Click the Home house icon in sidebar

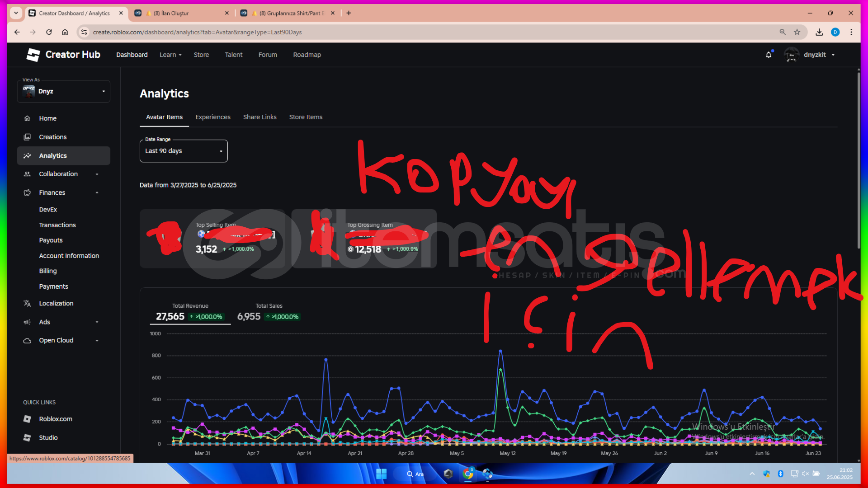click(27, 118)
